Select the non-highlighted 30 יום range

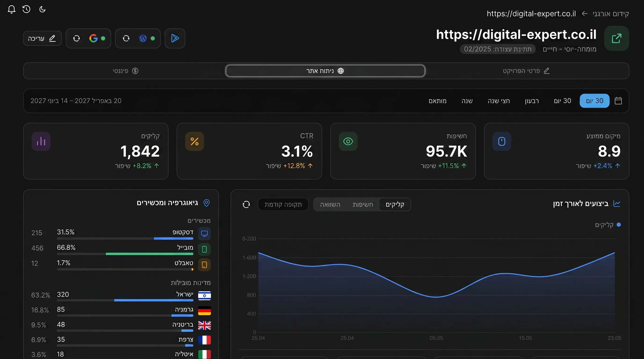pos(563,101)
